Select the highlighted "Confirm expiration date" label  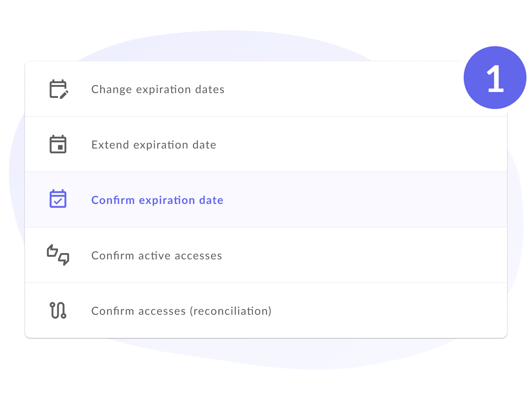coord(157,200)
